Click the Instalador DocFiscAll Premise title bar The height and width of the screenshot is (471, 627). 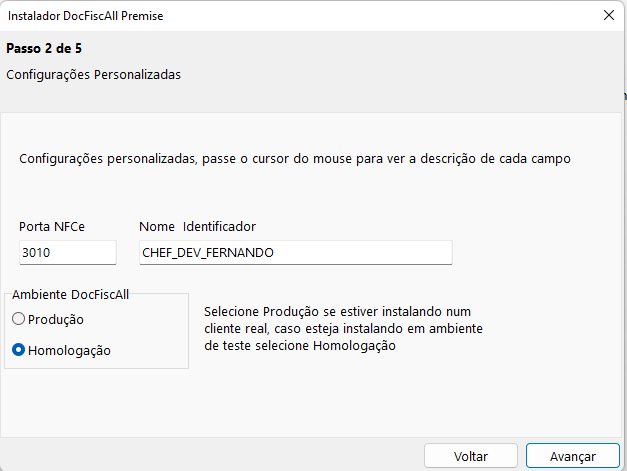pyautogui.click(x=250, y=16)
